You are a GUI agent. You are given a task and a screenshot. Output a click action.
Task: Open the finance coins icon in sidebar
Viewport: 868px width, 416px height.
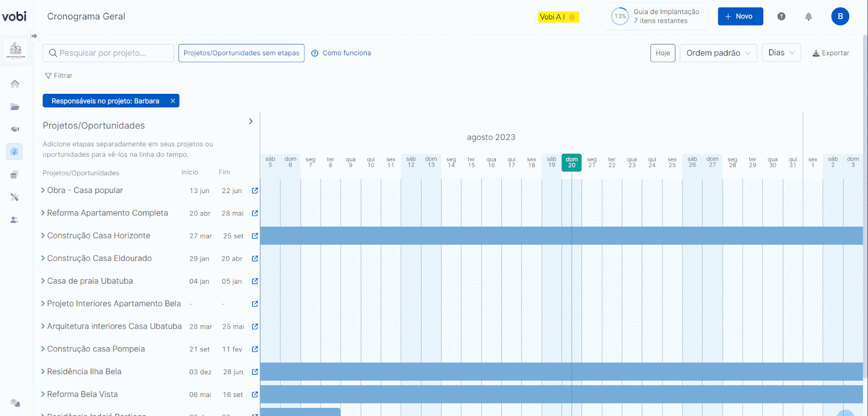pos(15,175)
